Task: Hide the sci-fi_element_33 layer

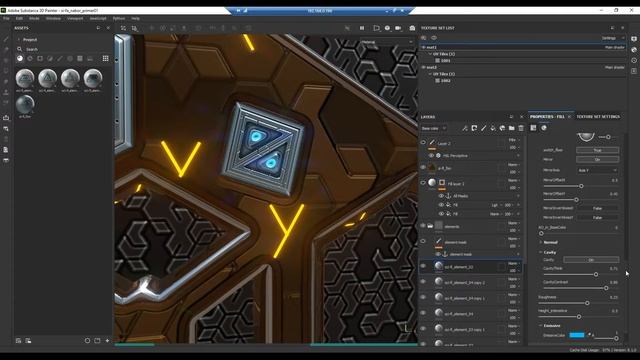Action: (x=423, y=266)
